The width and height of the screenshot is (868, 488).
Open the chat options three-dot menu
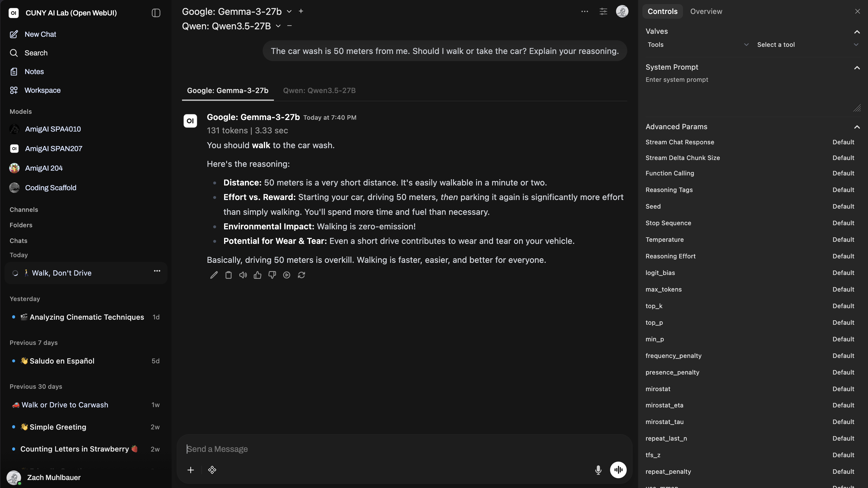[x=585, y=12]
